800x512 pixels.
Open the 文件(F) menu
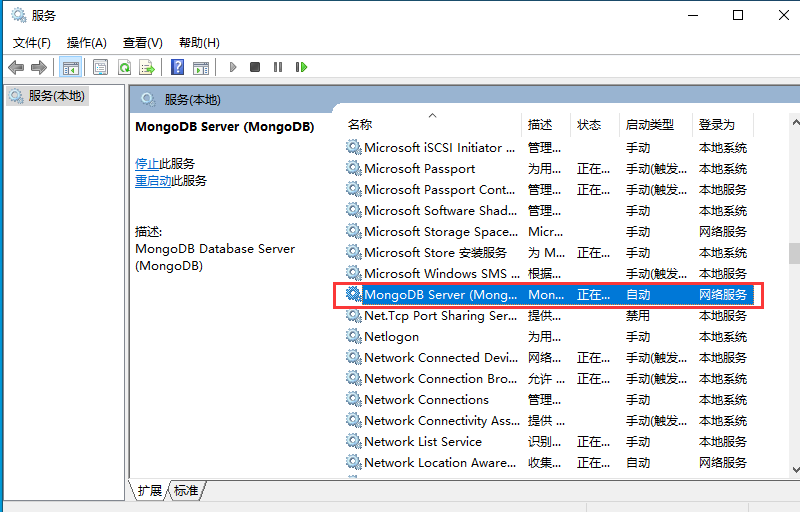[x=31, y=42]
